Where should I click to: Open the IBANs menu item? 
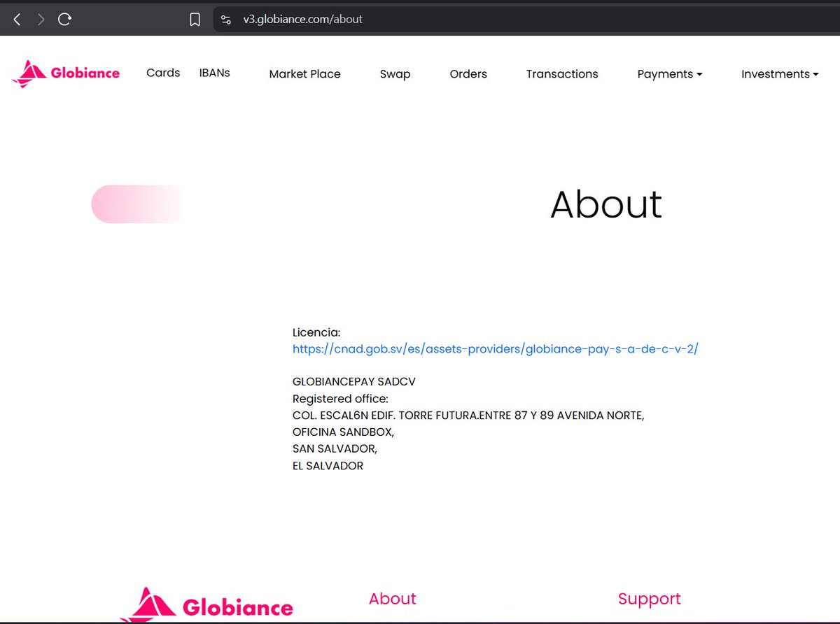point(214,73)
